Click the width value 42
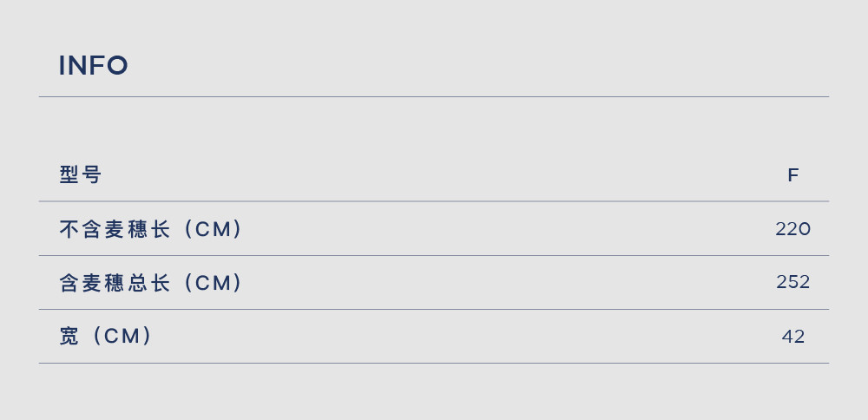This screenshot has width=868, height=420. point(793,337)
